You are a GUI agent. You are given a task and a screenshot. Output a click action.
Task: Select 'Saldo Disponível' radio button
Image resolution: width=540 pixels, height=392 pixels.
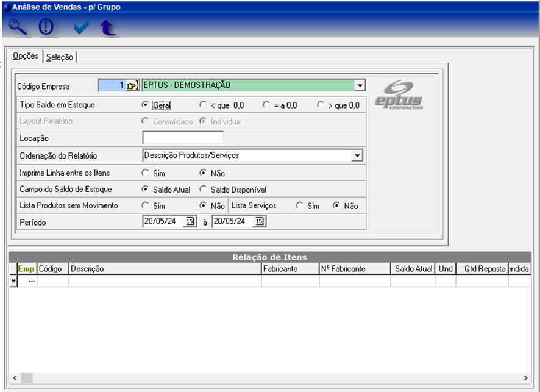click(204, 190)
